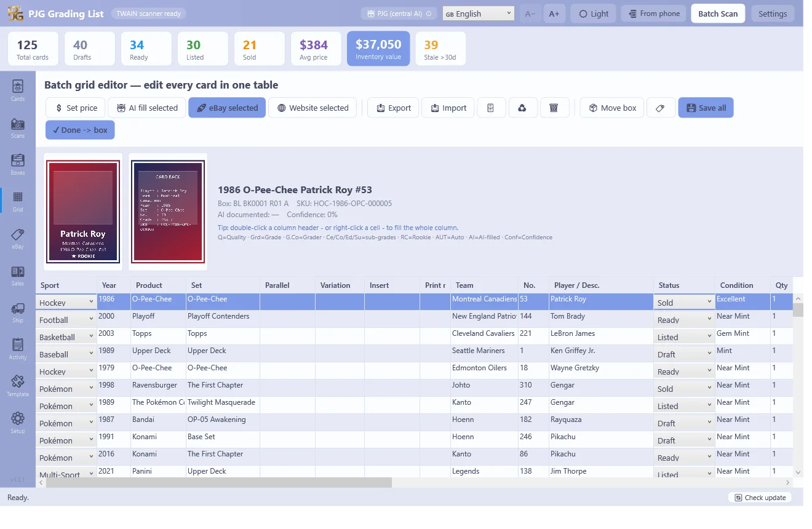Viewport: 812px width, 529px height.
Task: Click eBay selected button
Action: click(227, 108)
